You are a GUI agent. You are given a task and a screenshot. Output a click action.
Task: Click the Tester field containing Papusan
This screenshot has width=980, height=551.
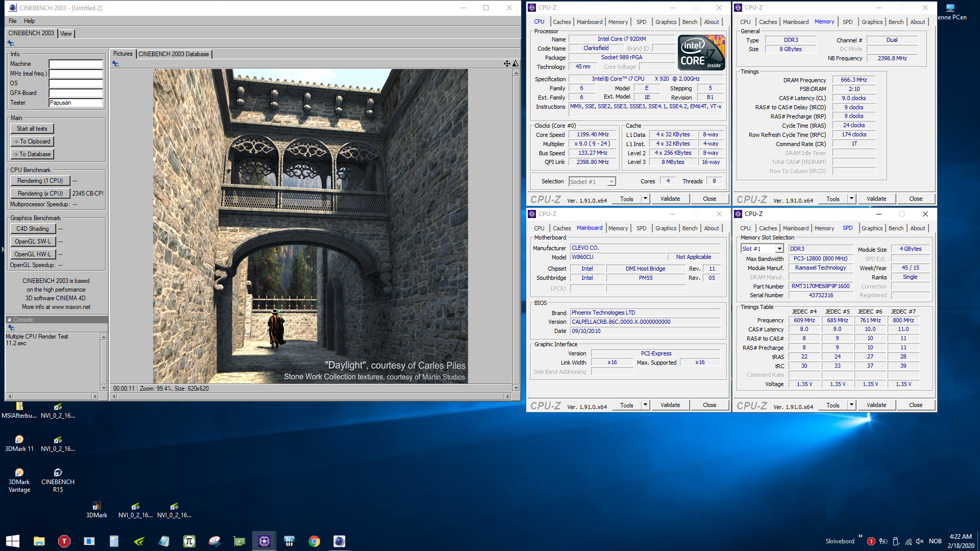pos(76,103)
